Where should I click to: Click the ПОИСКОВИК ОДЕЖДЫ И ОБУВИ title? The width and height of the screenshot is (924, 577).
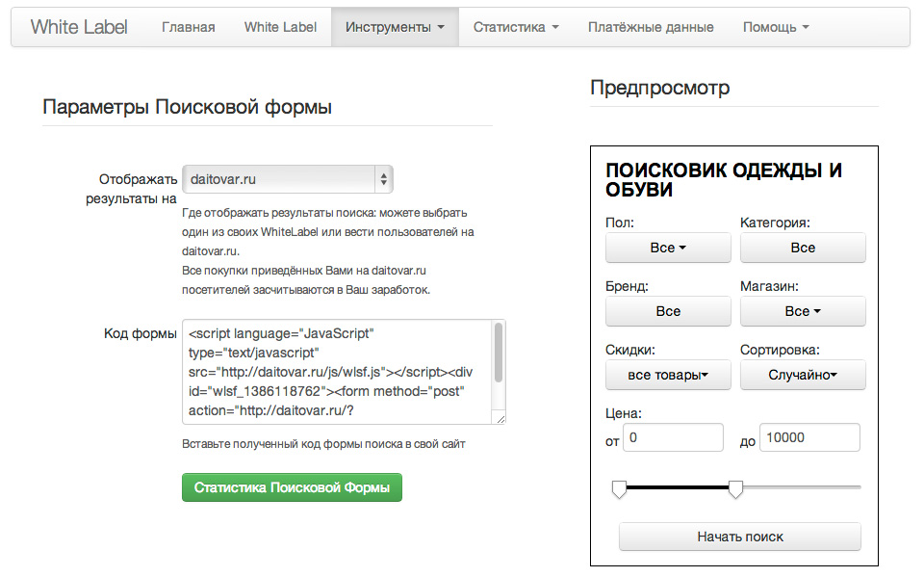tap(724, 179)
